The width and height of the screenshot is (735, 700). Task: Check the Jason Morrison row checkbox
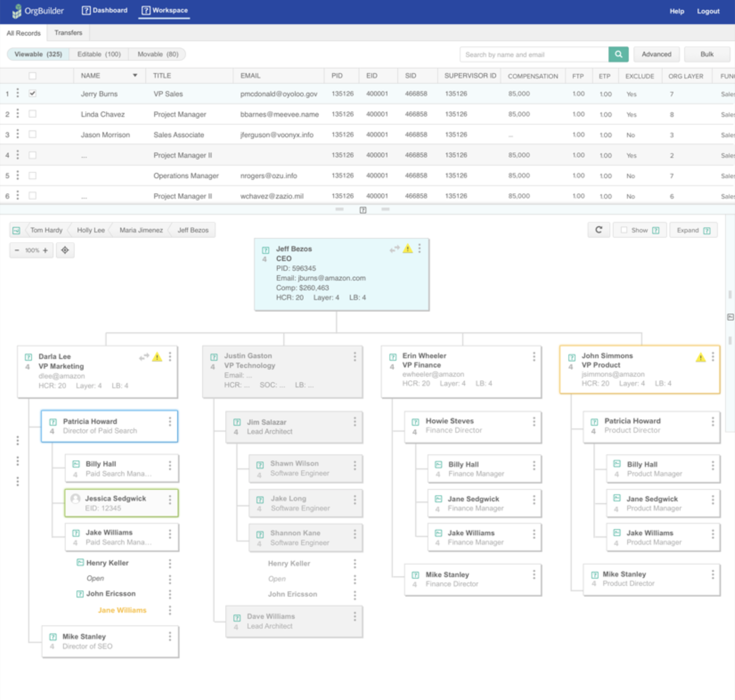click(x=32, y=134)
